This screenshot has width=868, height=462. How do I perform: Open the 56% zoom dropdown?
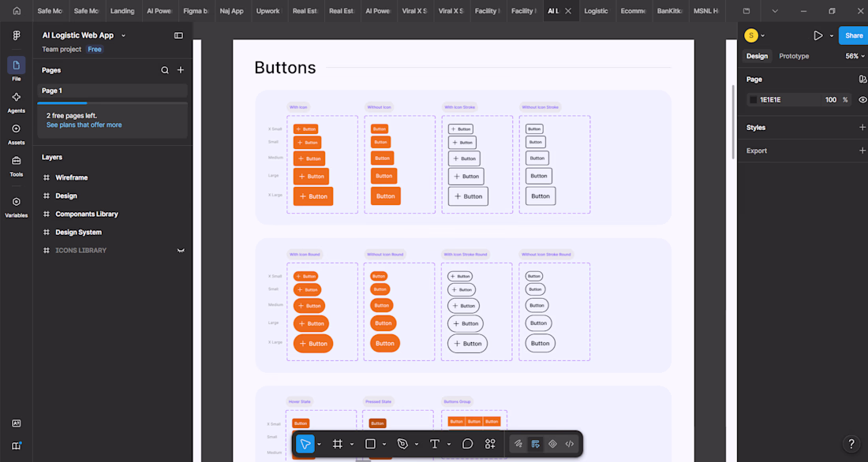(x=855, y=56)
